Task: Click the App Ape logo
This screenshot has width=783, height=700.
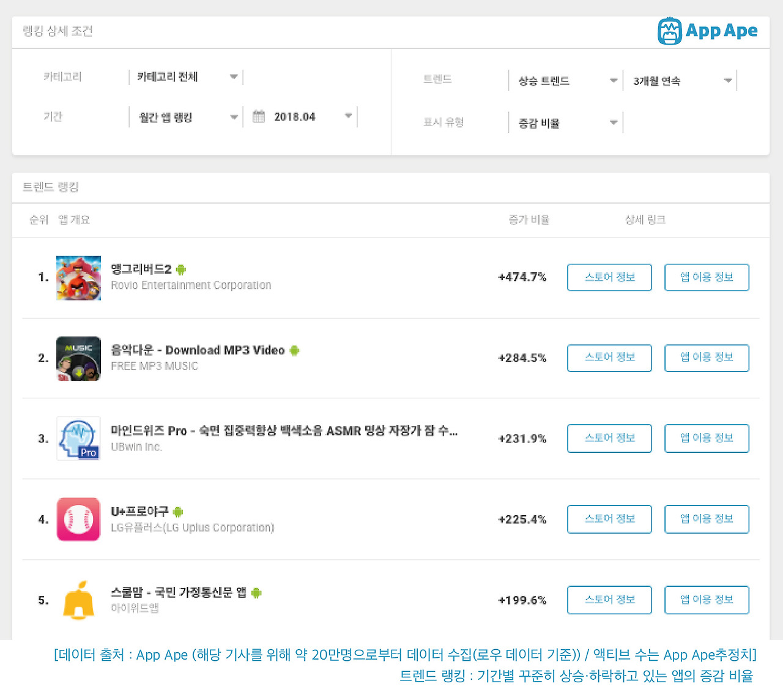Action: click(x=708, y=31)
